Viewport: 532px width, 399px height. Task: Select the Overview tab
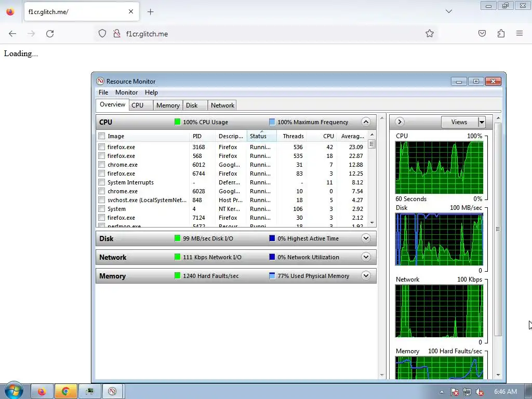112,104
